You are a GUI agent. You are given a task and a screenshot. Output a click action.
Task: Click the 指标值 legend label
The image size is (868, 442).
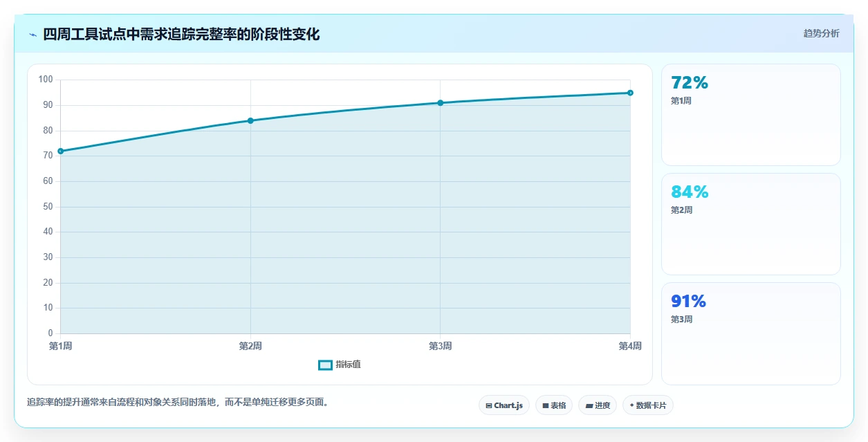[x=348, y=365]
